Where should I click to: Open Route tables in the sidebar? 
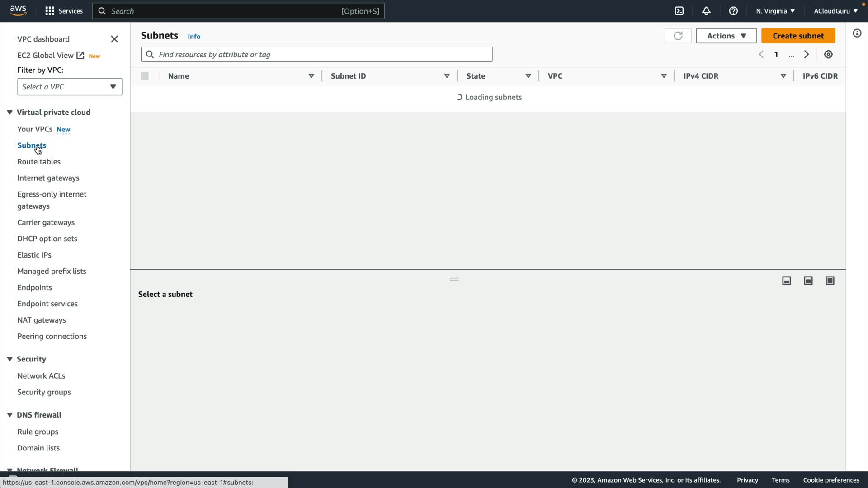[x=39, y=161]
